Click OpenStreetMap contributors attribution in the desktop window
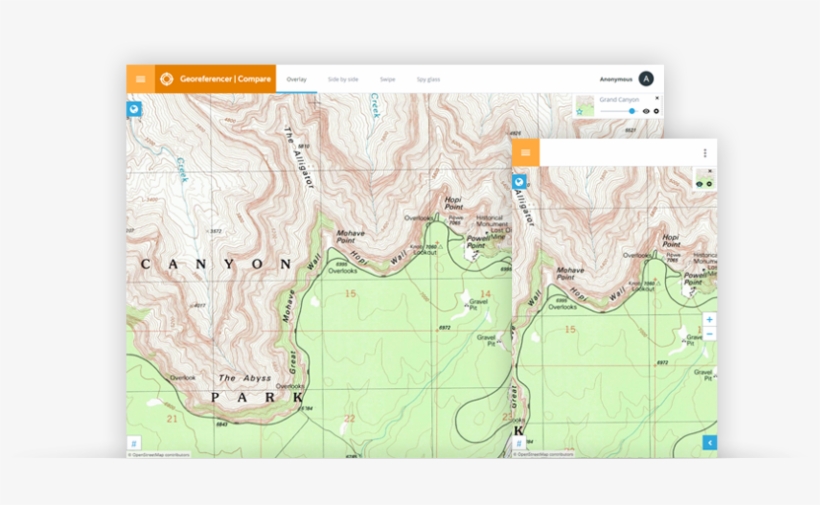This screenshot has width=820, height=505. tap(159, 455)
